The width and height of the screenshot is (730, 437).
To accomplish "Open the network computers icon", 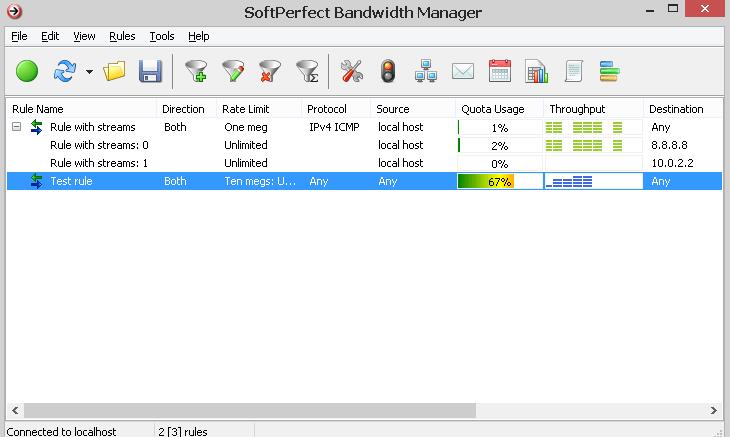I will pyautogui.click(x=426, y=71).
